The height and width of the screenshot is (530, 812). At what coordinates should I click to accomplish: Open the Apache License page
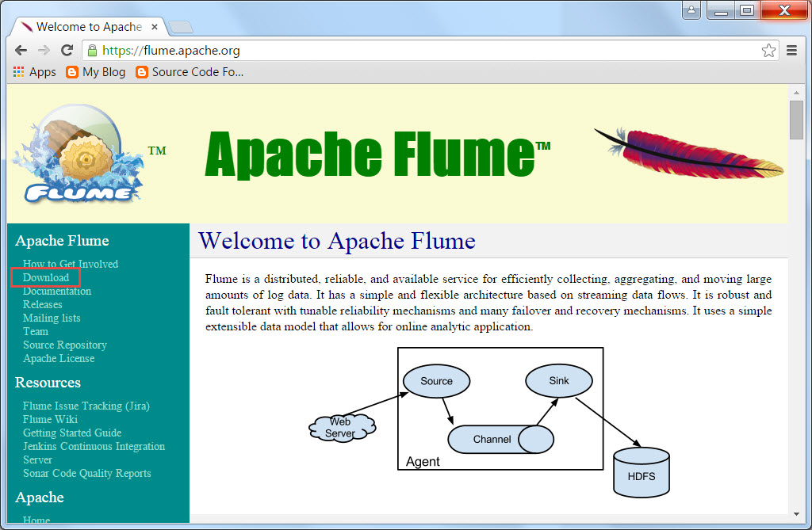click(59, 358)
